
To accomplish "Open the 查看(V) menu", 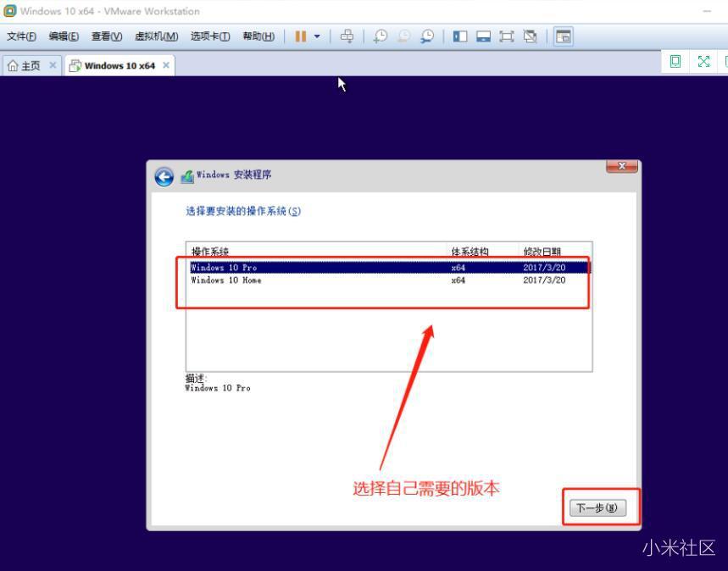I will (x=107, y=36).
